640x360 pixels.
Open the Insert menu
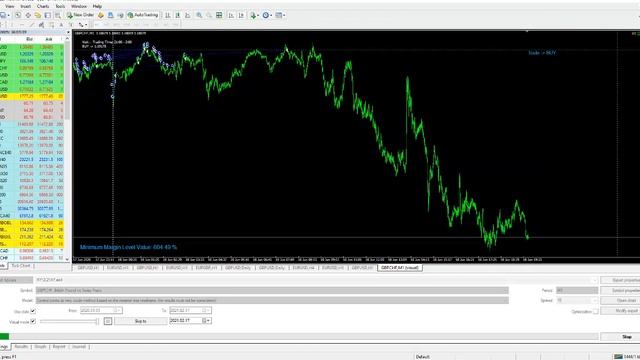tap(25, 6)
